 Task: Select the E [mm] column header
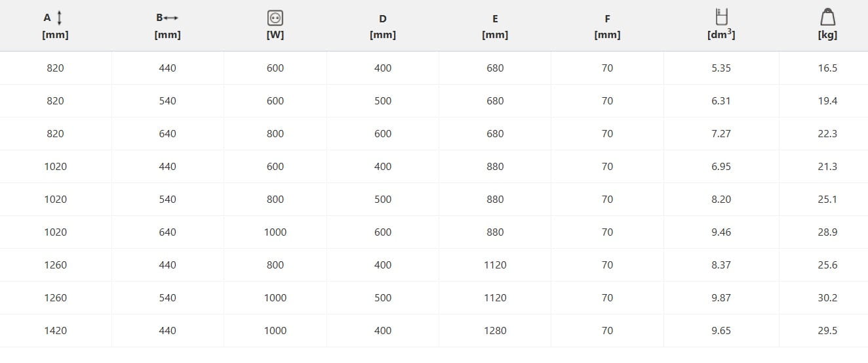point(495,27)
